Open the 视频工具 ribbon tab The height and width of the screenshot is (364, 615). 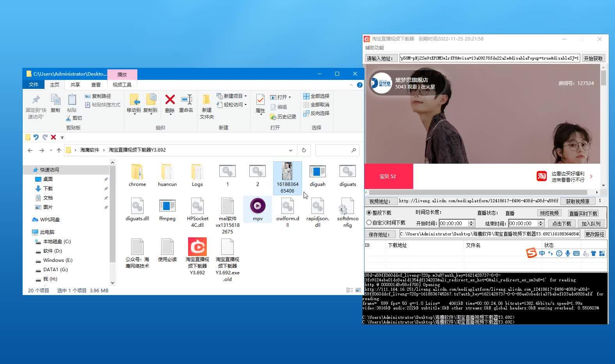point(122,85)
